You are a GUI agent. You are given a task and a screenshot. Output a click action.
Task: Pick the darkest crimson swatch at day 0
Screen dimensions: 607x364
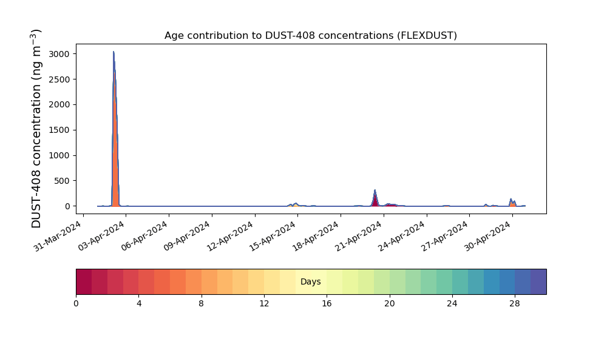[84, 281]
